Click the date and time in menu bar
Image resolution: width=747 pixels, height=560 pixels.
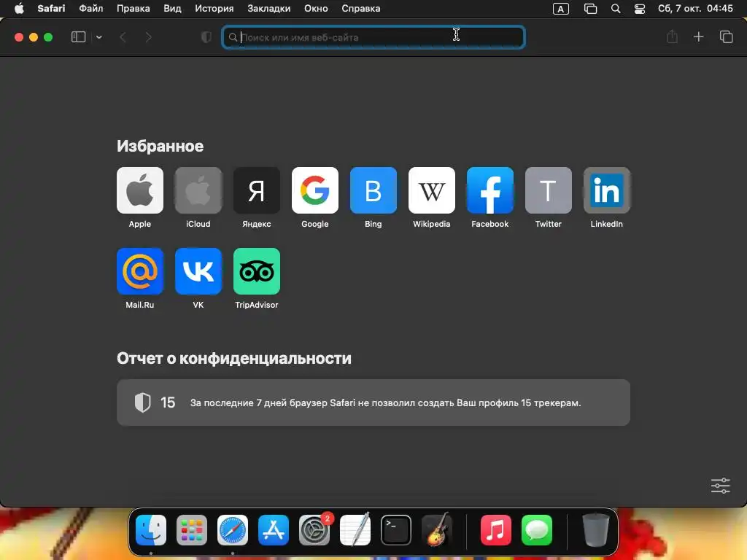click(695, 9)
